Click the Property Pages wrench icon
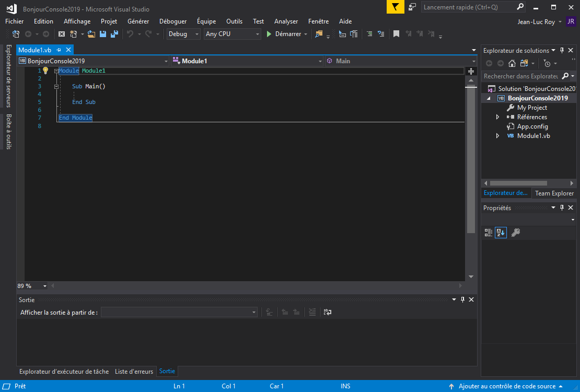Viewport: 580px width, 392px height. coord(516,233)
